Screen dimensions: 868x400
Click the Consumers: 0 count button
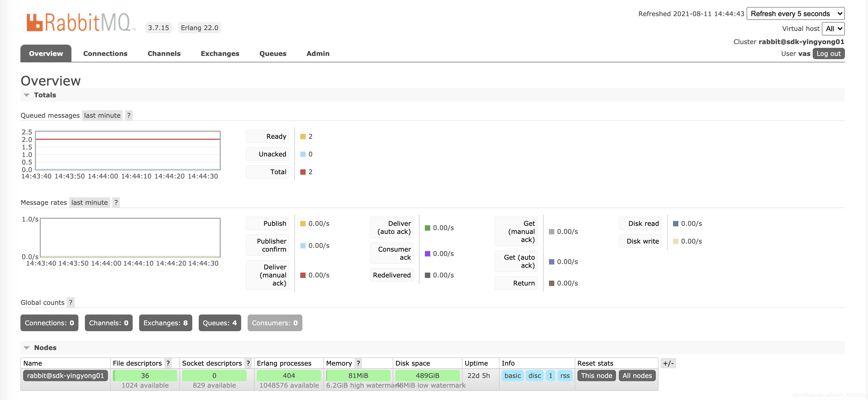(275, 323)
